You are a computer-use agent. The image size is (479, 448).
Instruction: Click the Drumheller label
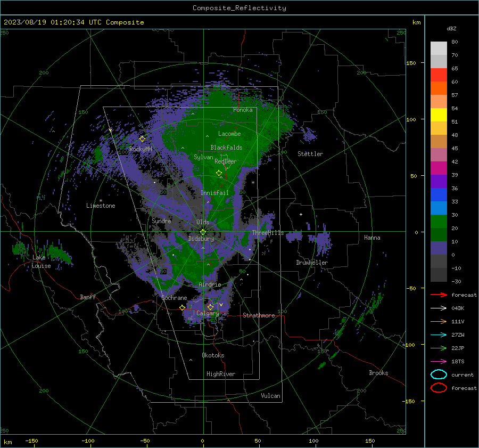pos(312,263)
